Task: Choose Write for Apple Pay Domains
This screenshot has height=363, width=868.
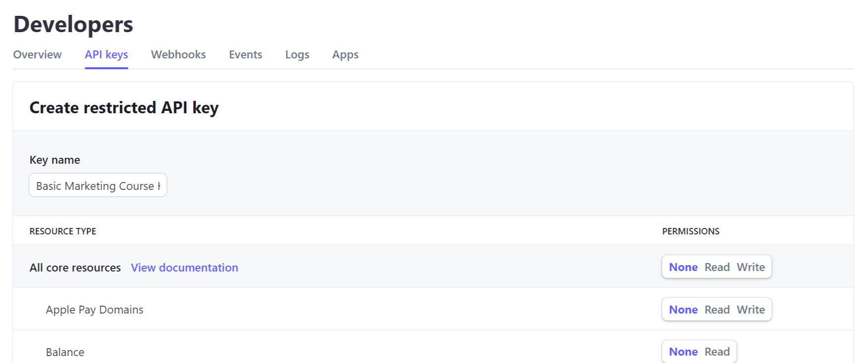Action: (x=751, y=310)
